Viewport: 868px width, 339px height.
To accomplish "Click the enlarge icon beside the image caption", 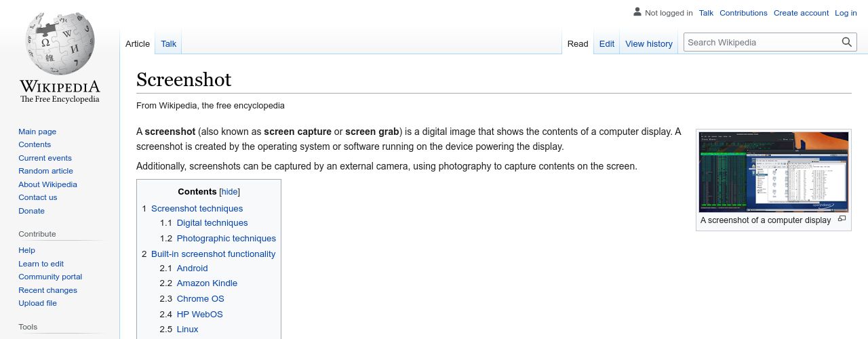I will (x=842, y=219).
